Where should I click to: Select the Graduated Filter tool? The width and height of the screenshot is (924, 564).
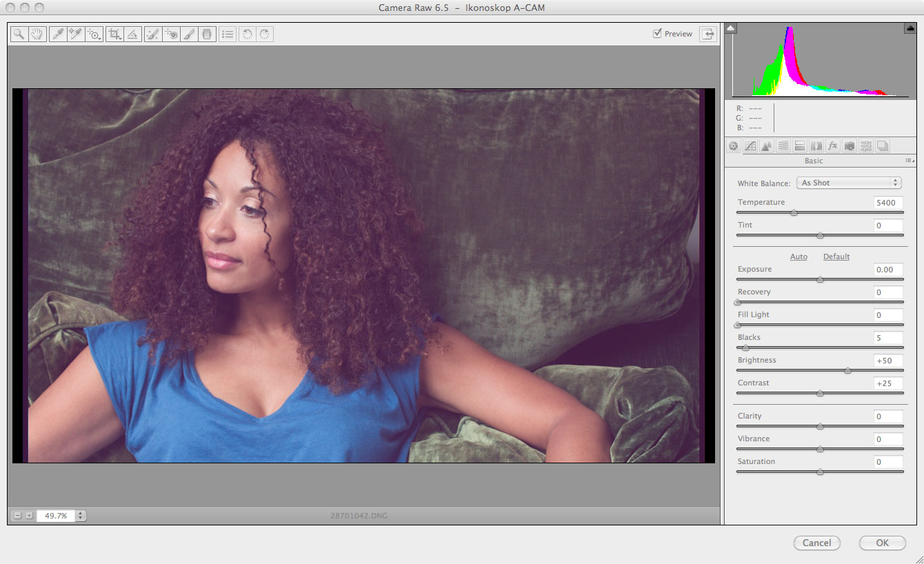208,34
